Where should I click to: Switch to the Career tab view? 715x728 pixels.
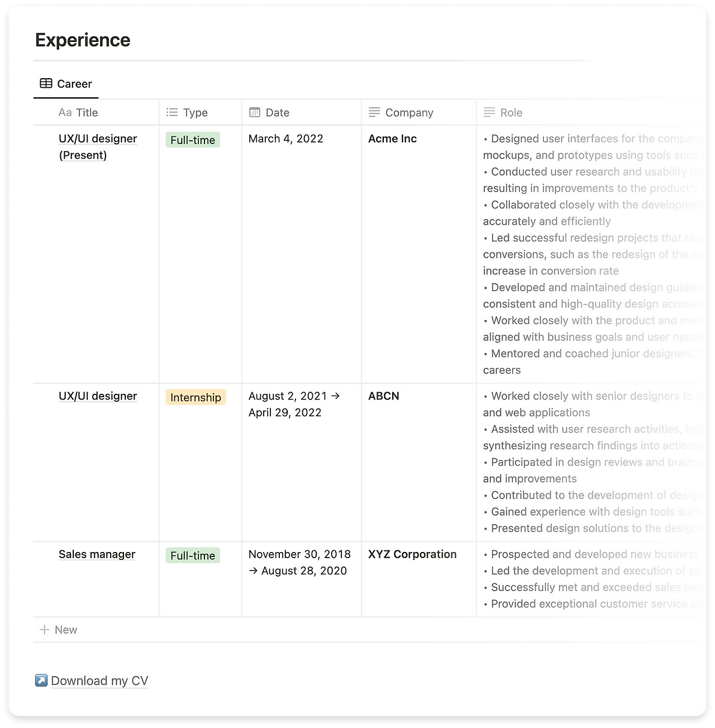(x=66, y=84)
